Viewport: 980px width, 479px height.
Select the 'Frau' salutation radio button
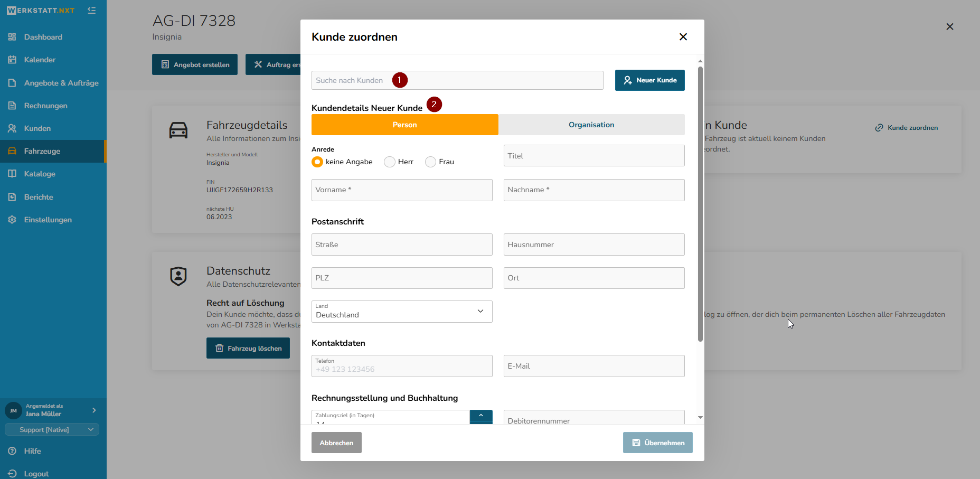pyautogui.click(x=430, y=162)
